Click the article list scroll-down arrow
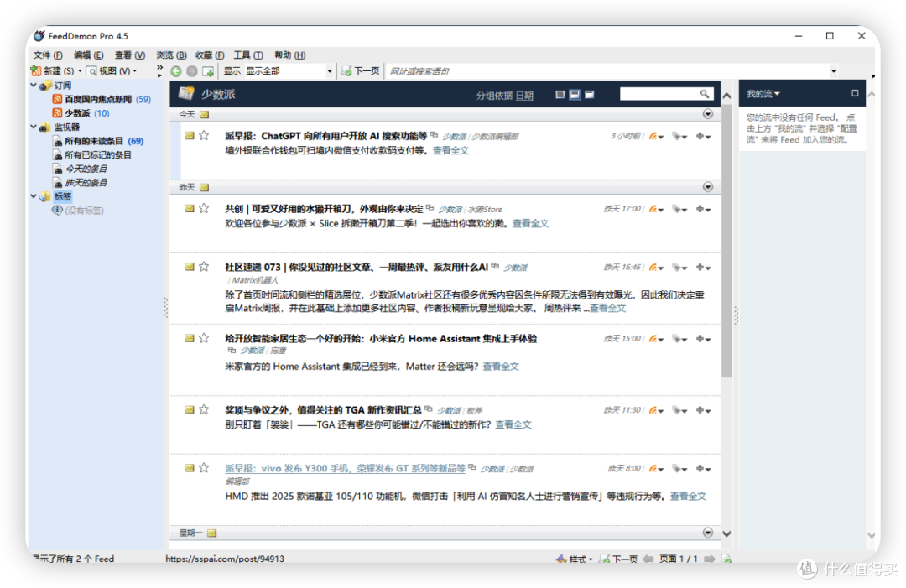Viewport: 906px width, 588px height. (726, 533)
